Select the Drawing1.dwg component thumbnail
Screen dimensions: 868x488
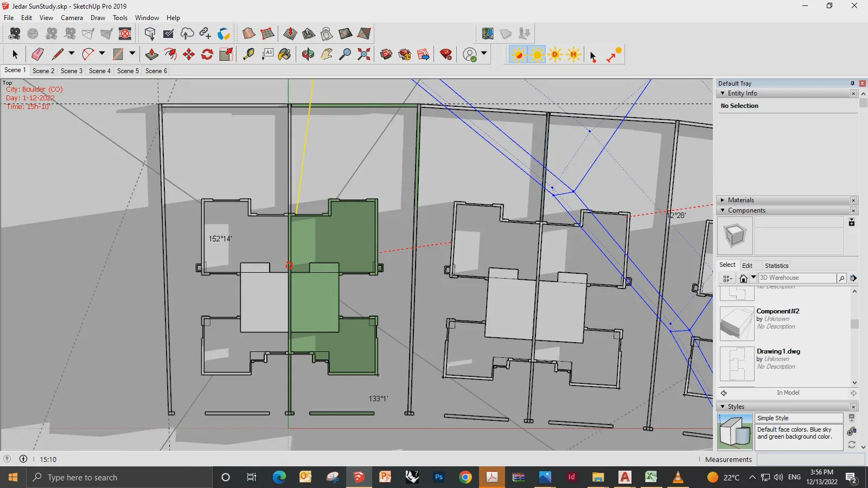point(737,364)
